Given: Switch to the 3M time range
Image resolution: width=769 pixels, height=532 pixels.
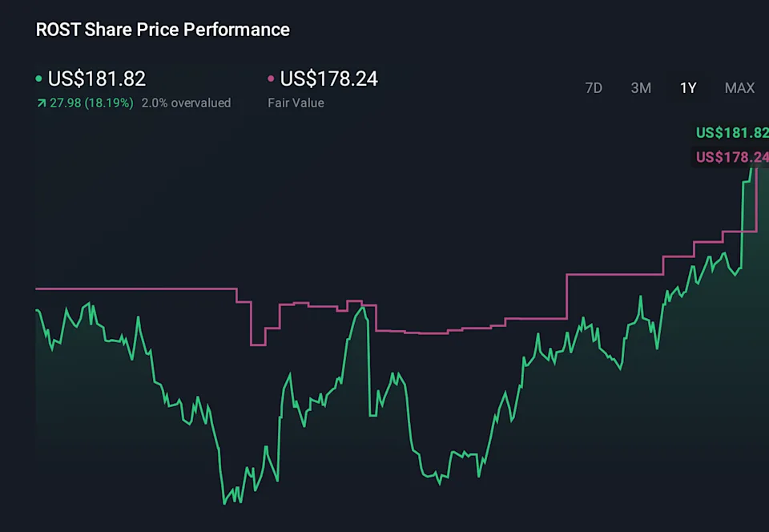Looking at the screenshot, I should pyautogui.click(x=641, y=88).
